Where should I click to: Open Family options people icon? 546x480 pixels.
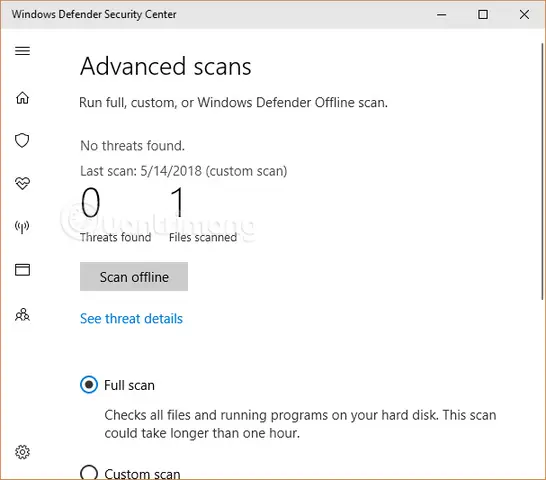22,315
